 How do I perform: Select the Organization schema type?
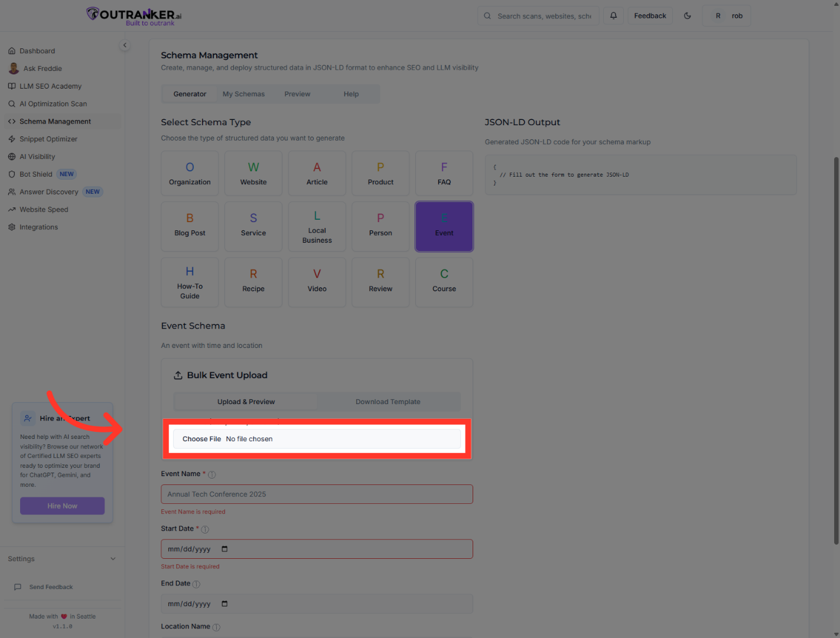pos(190,174)
